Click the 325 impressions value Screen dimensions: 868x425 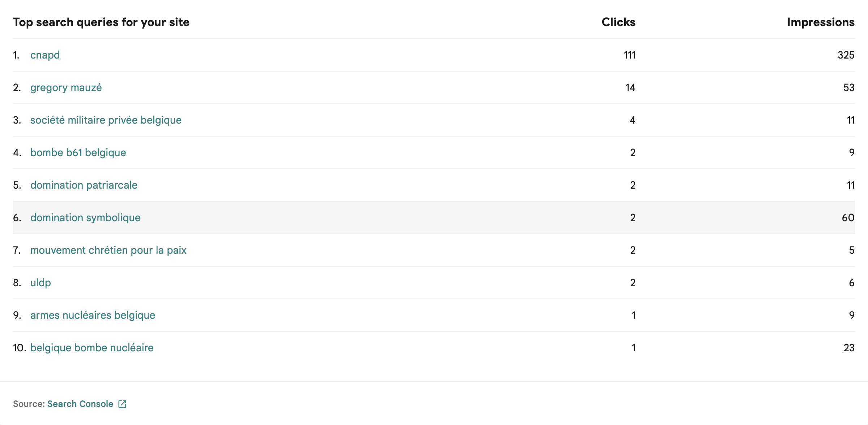[846, 55]
